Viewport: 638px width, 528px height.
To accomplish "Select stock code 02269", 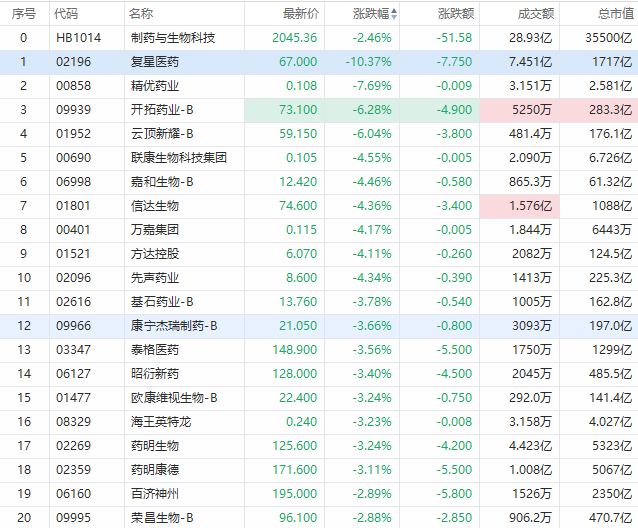I will pos(73,446).
